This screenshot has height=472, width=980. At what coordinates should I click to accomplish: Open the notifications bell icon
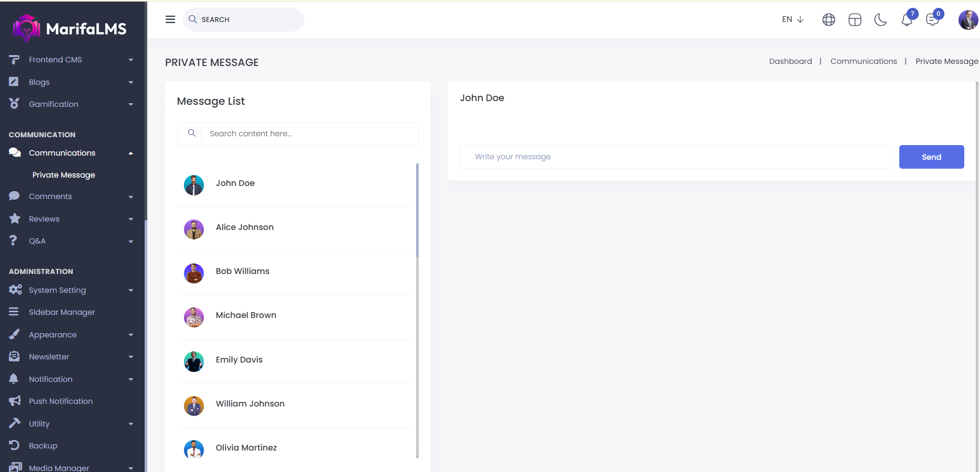tap(907, 20)
